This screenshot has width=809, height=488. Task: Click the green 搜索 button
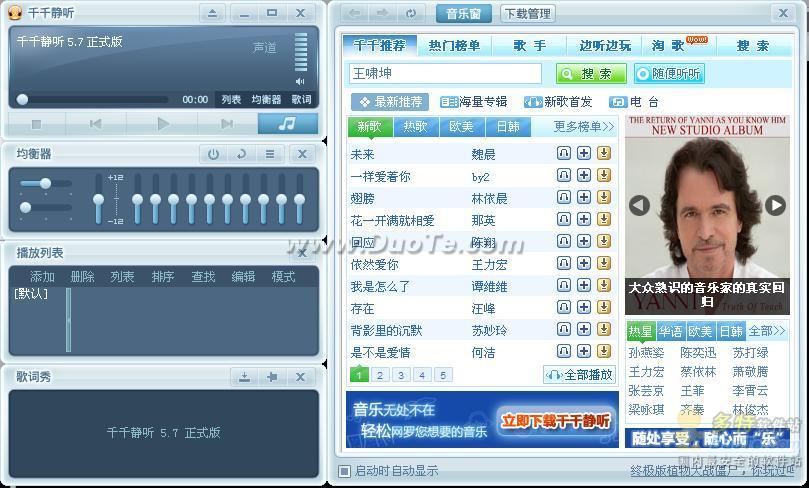(x=591, y=74)
